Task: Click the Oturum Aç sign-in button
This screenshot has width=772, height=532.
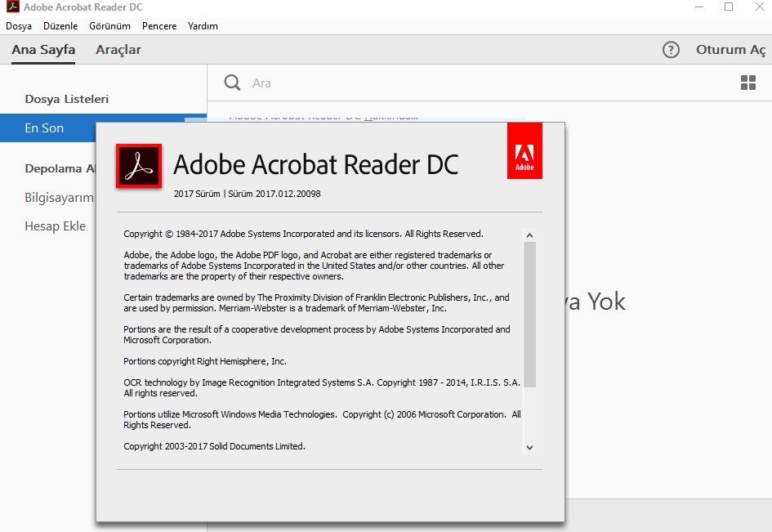Action: click(730, 50)
